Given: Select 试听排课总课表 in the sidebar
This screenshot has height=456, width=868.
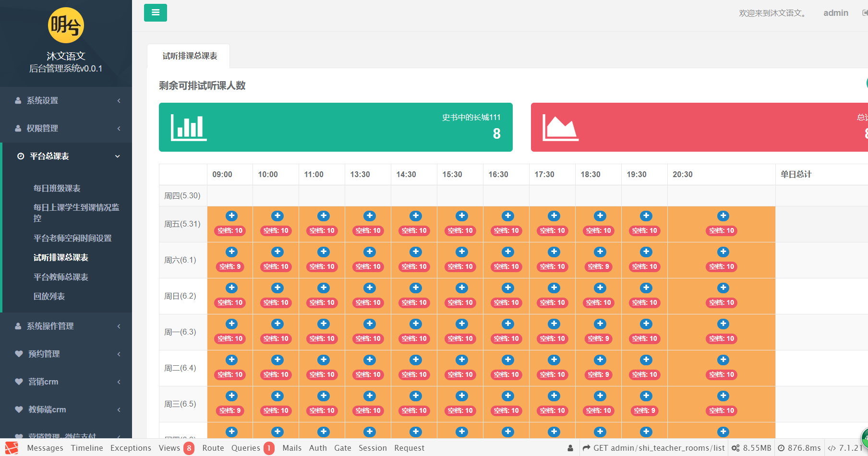Looking at the screenshot, I should (60, 257).
